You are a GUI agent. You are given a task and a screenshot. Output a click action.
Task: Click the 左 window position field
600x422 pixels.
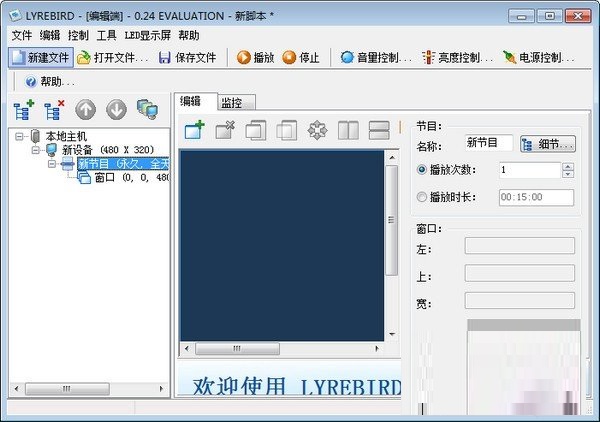(x=520, y=246)
